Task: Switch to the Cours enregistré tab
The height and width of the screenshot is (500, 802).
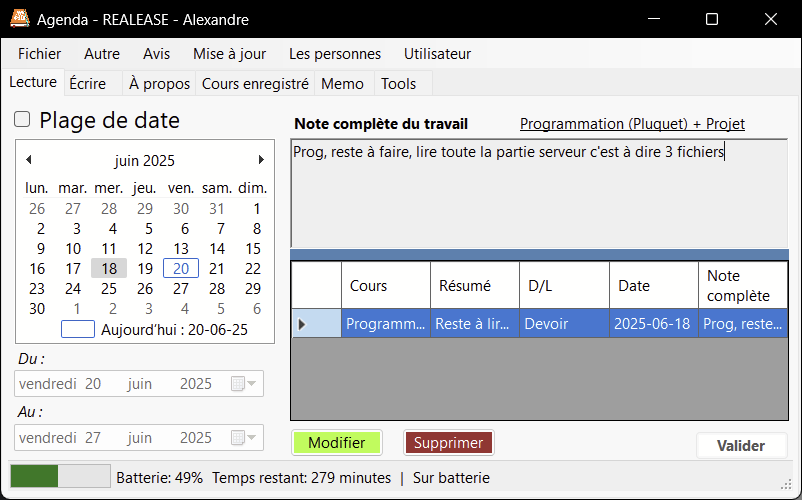Action: (x=255, y=84)
